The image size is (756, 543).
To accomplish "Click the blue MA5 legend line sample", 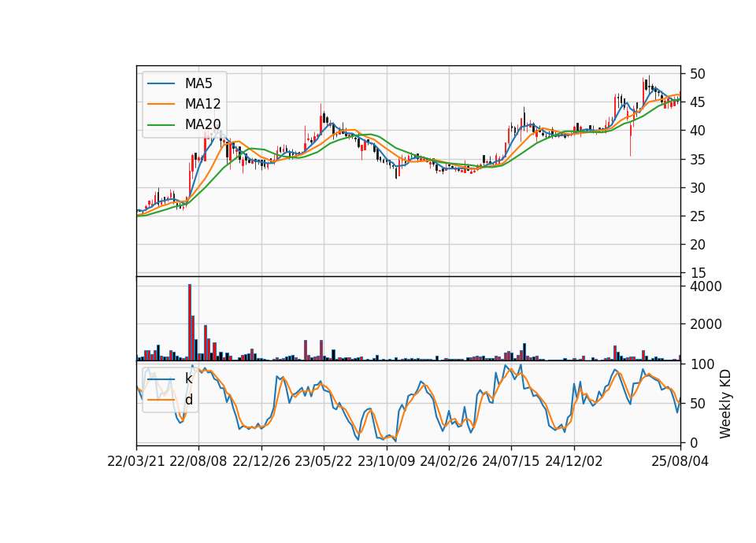I will click(x=161, y=83).
